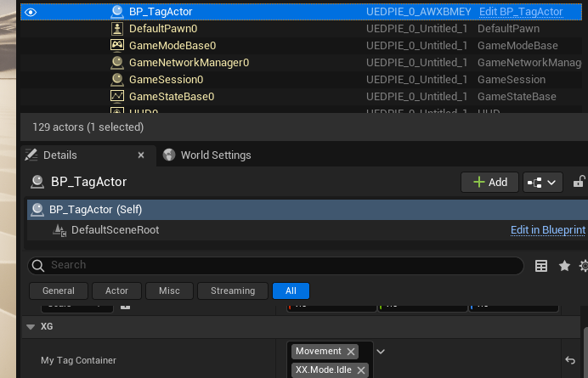
Task: Select the Streaming filter tab
Action: click(233, 291)
